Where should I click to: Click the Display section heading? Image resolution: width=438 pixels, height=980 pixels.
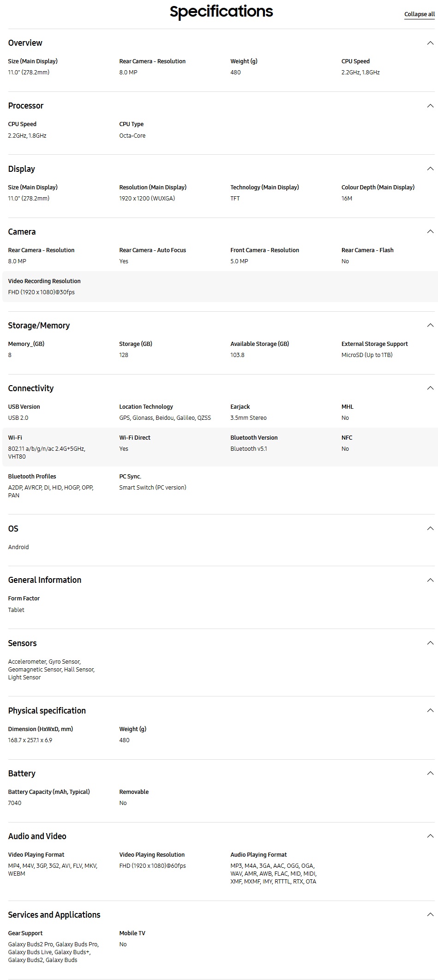[22, 169]
